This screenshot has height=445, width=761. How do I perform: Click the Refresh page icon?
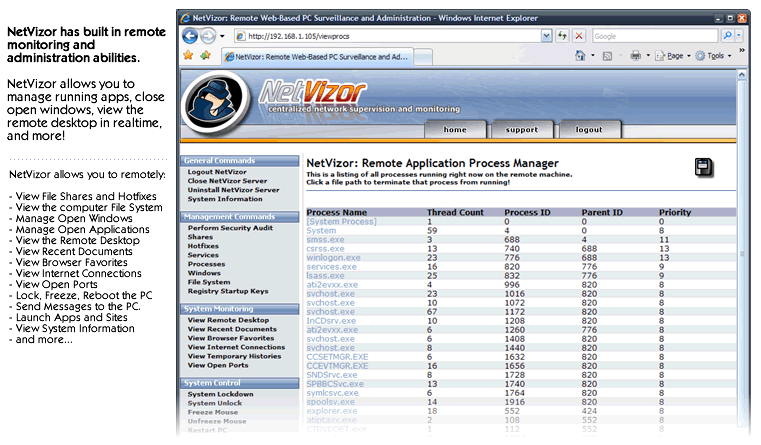click(562, 35)
